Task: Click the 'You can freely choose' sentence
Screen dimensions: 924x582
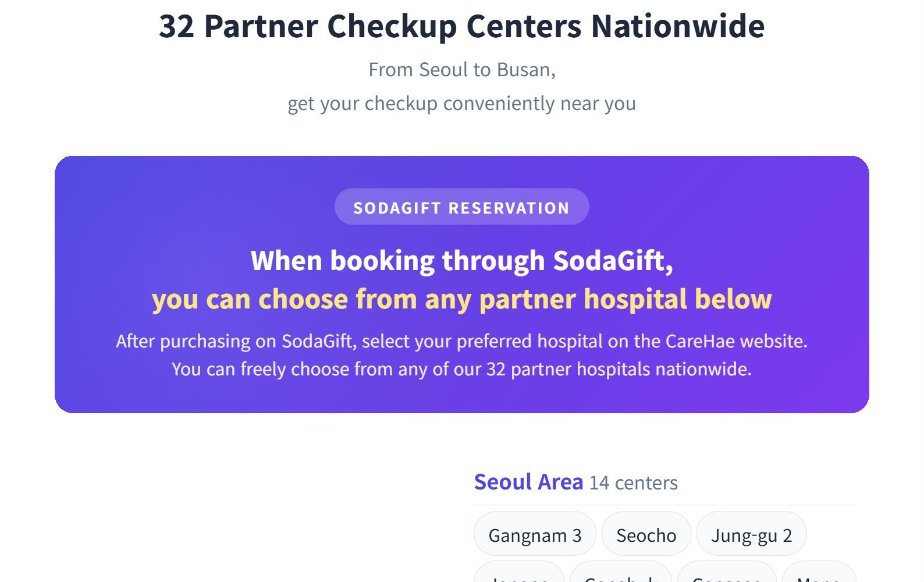Action: (461, 369)
